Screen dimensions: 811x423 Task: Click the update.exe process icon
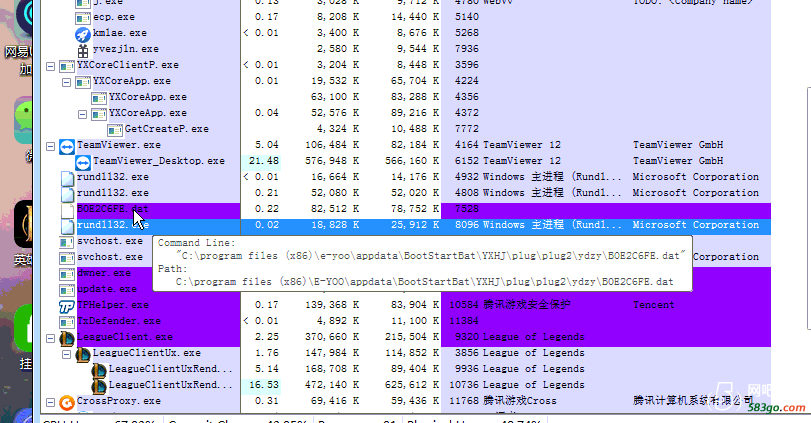click(67, 291)
